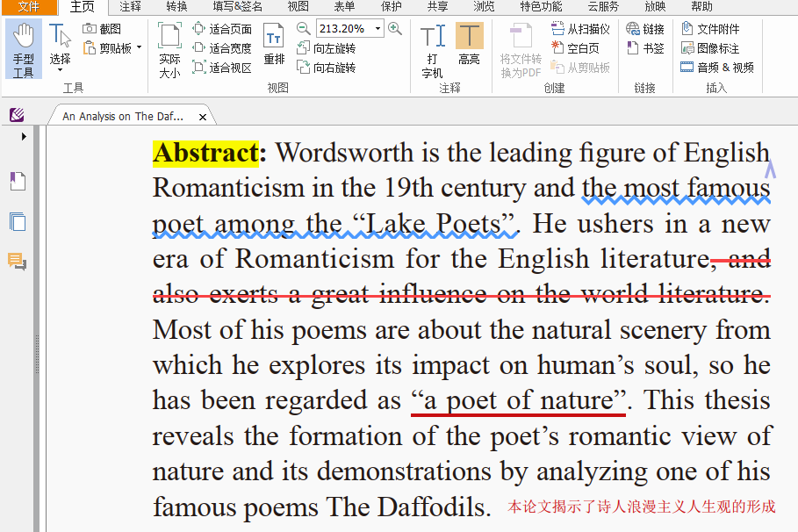
Task: Expand the left navigation panel arrow
Action: coord(24,137)
